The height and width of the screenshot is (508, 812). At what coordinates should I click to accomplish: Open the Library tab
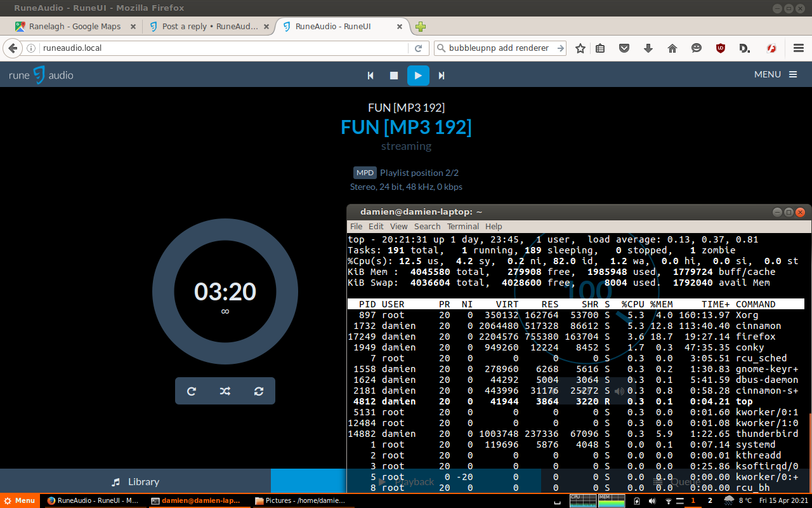[135, 481]
